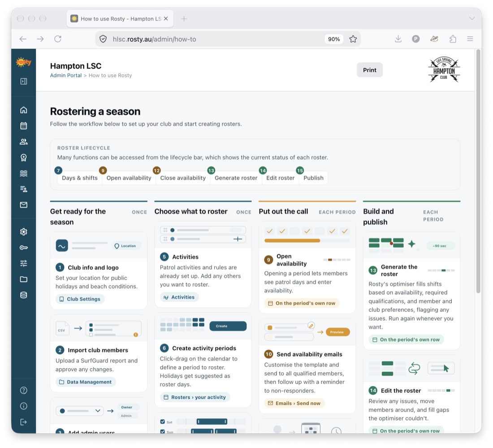The height and width of the screenshot is (448, 493).
Task: Open the database stack sidebar icon
Action: 24,295
